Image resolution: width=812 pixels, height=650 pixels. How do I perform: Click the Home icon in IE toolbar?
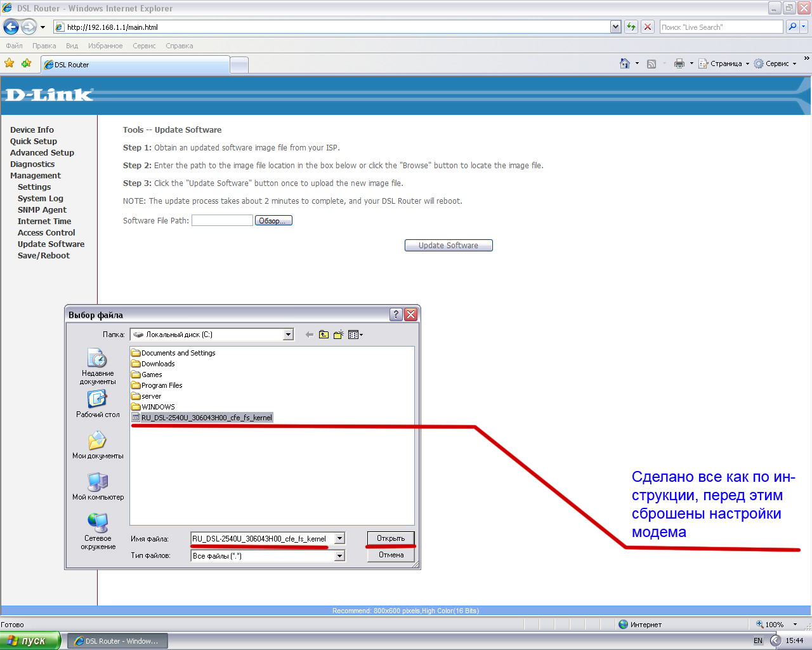[x=625, y=63]
